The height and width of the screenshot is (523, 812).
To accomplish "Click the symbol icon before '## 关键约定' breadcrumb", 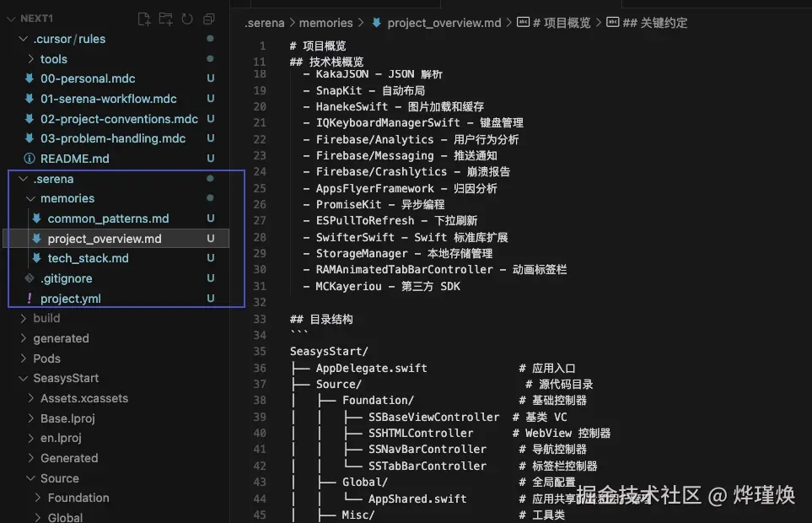I will point(613,22).
